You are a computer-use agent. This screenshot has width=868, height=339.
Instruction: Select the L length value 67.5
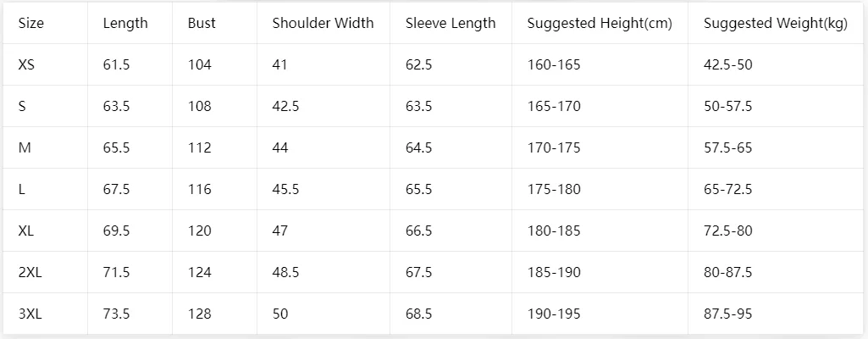[116, 190]
